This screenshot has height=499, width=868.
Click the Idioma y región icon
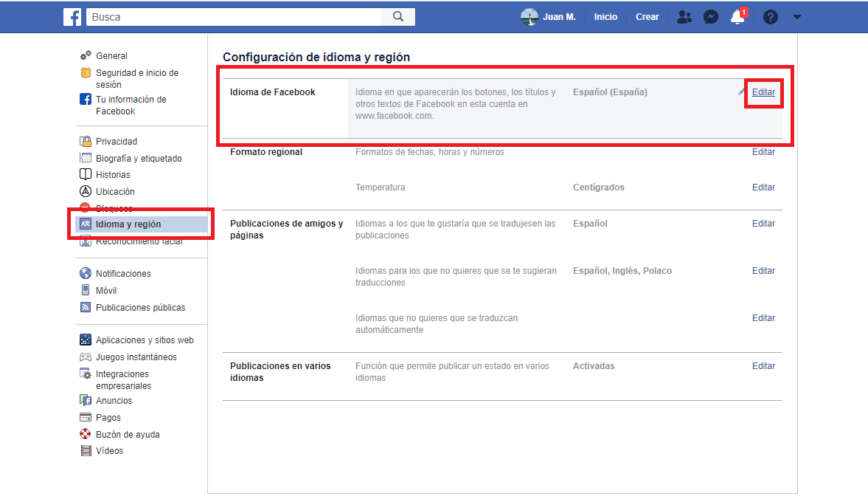coord(86,224)
